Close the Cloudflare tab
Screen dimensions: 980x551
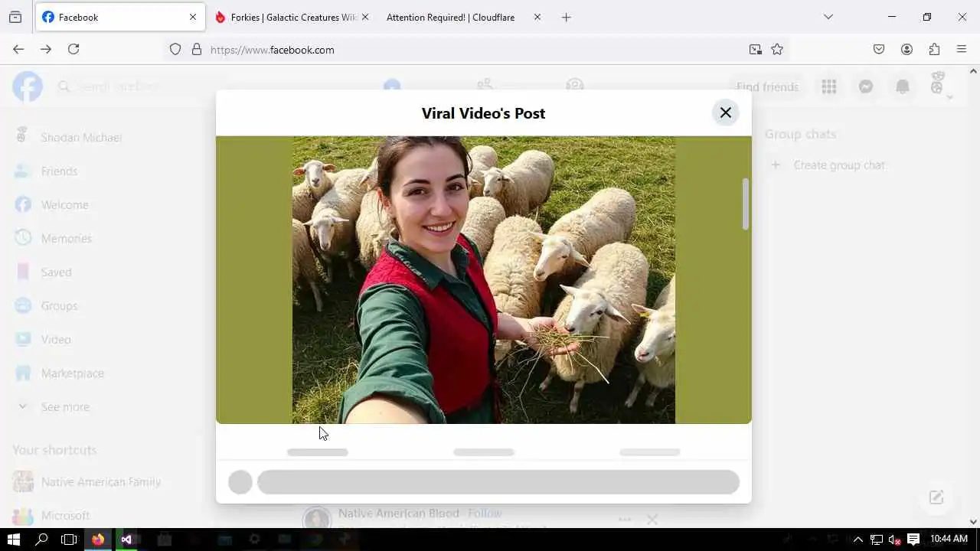click(537, 17)
